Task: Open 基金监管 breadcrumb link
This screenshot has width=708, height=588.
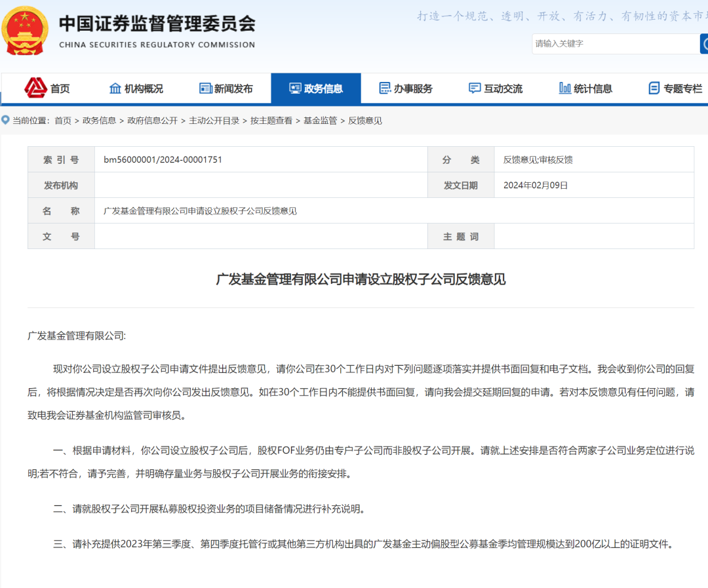Action: [320, 121]
